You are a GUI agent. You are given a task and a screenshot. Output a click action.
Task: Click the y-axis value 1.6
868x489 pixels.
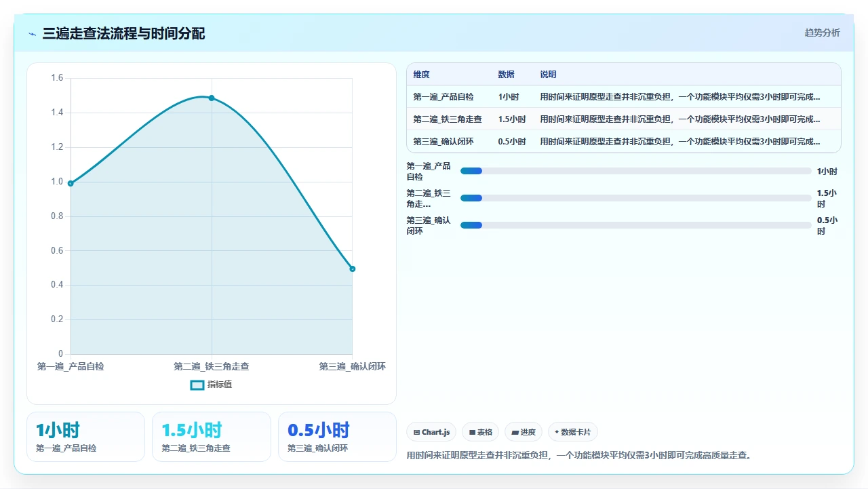[57, 78]
